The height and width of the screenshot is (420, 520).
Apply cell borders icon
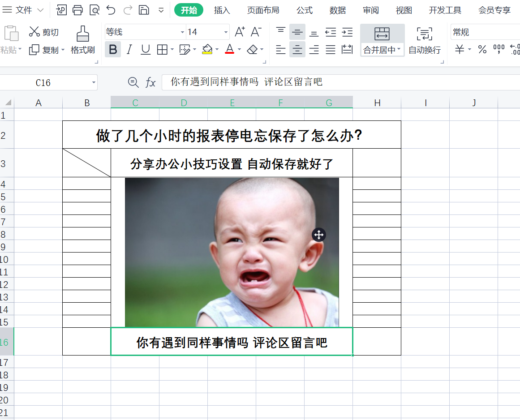(162, 49)
